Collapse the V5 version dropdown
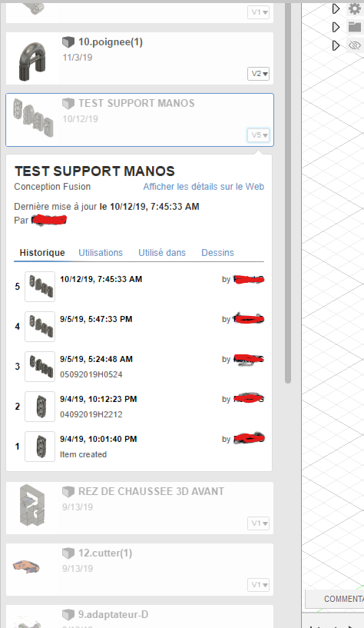Screen dimensions: 364x628 tap(258, 135)
